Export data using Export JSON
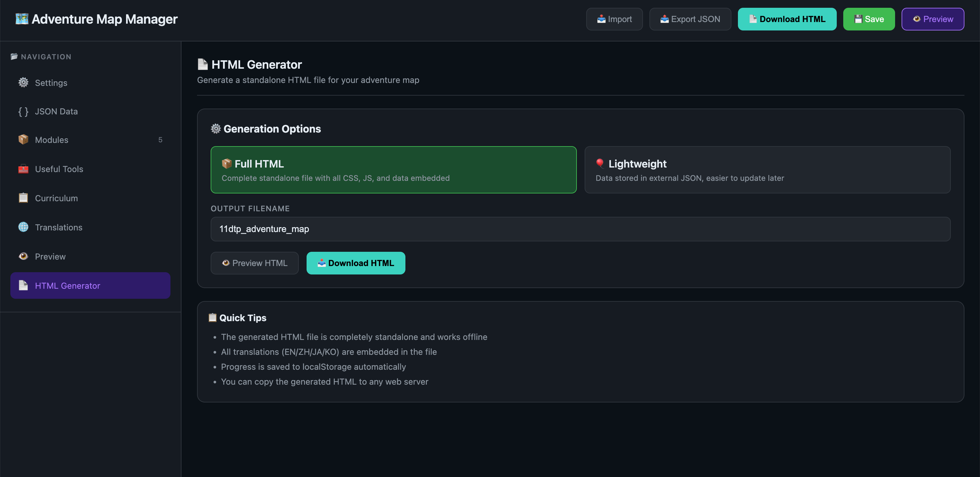The height and width of the screenshot is (477, 980). 690,19
